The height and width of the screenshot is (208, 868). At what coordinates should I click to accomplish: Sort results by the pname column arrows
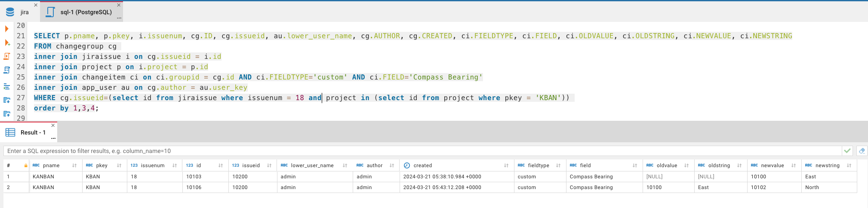pos(74,165)
